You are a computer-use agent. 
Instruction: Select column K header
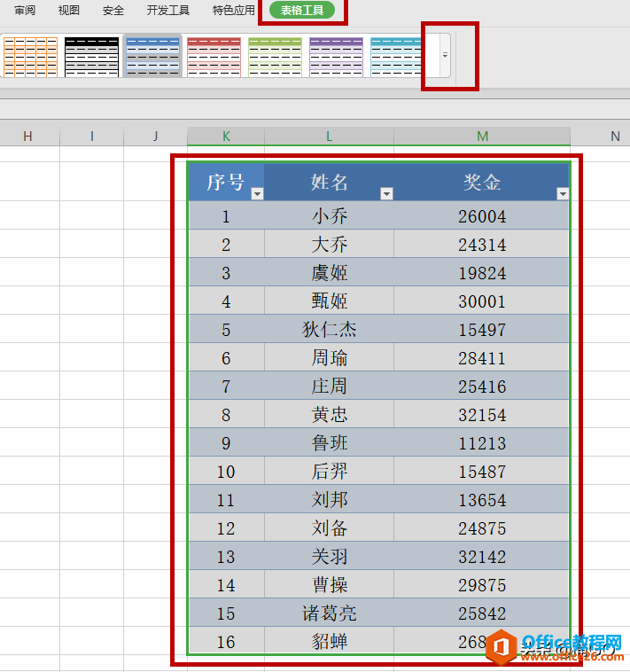pos(226,137)
